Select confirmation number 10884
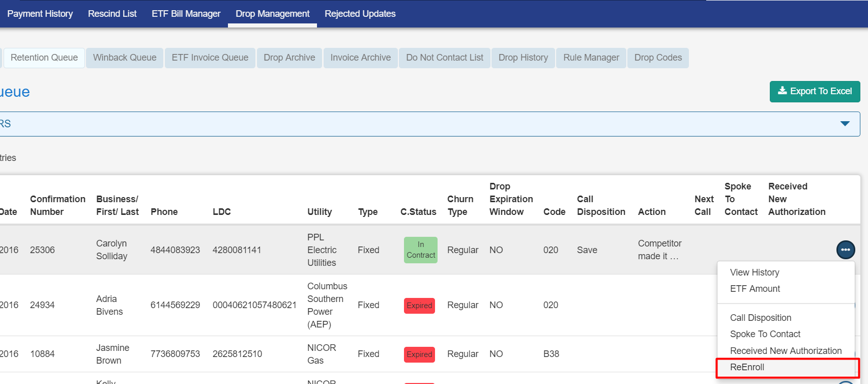Viewport: 868px width, 384px height. [x=42, y=354]
